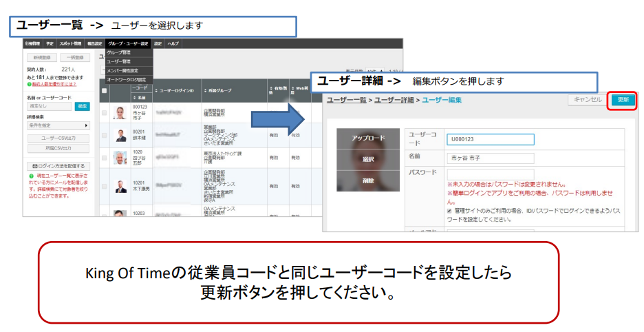
Task: Click sort arrows on 所属グループ column
Action: [x=205, y=90]
